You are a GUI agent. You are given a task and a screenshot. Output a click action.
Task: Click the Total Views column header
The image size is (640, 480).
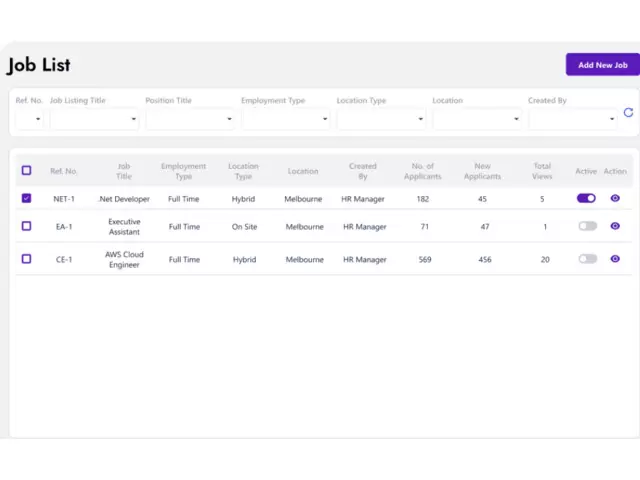pyautogui.click(x=542, y=171)
